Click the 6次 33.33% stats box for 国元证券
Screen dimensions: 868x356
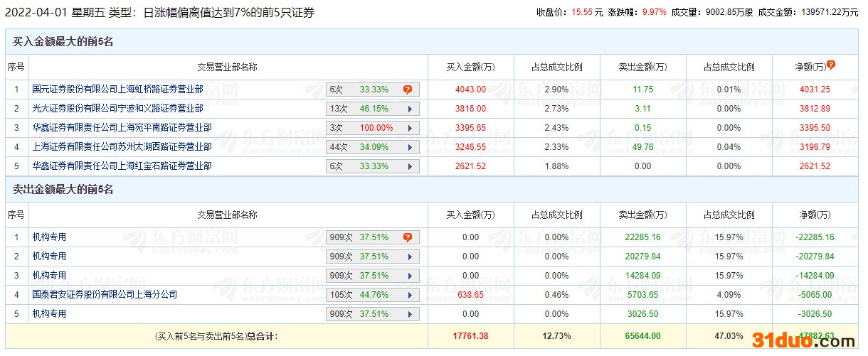363,90
